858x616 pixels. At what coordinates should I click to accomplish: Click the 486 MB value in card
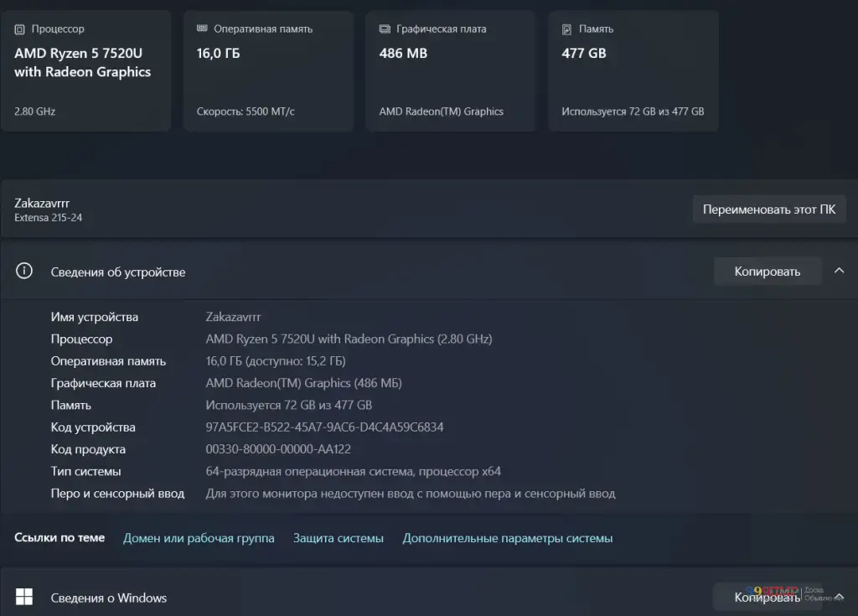pyautogui.click(x=403, y=53)
